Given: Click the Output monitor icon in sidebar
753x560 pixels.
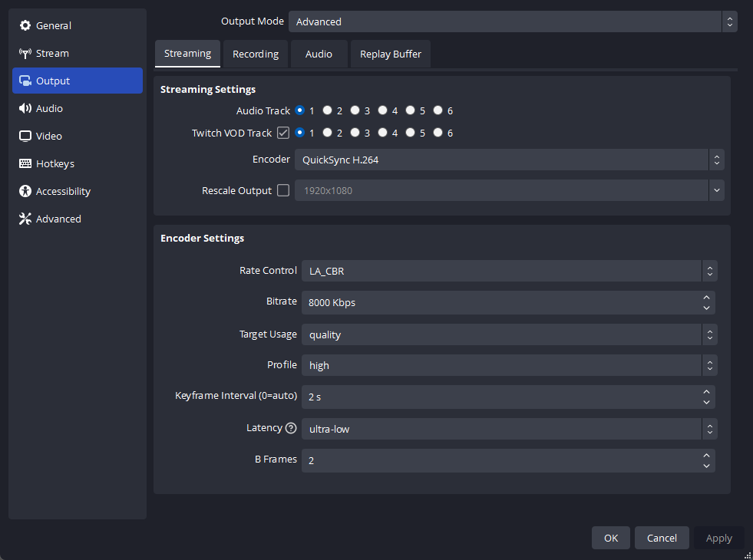Looking at the screenshot, I should (x=25, y=81).
